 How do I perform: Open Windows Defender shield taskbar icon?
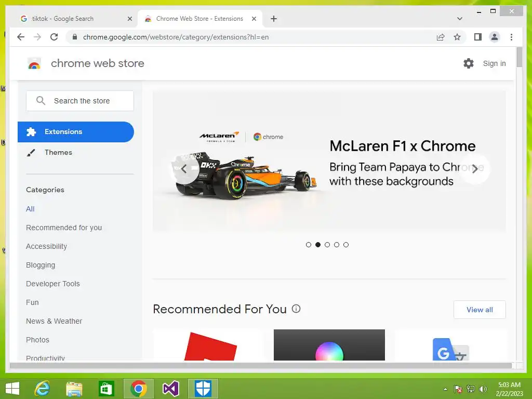tap(203, 389)
